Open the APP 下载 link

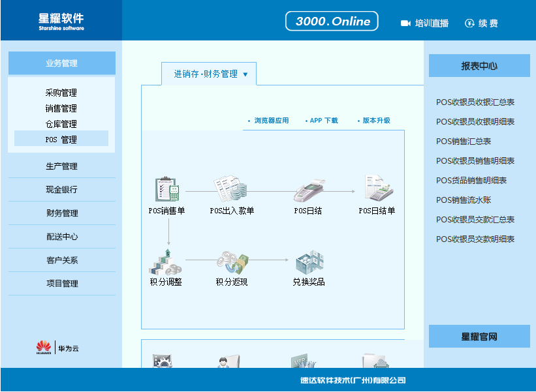click(x=324, y=121)
